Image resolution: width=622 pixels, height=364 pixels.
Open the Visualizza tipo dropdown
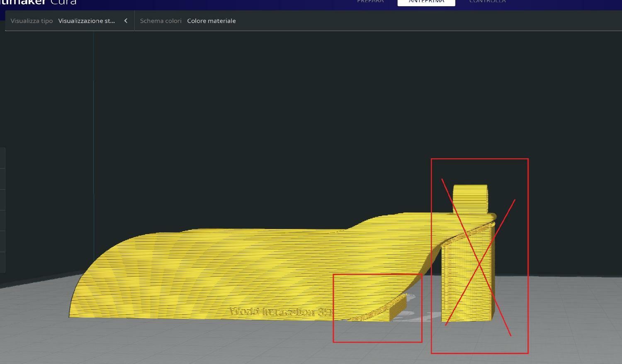coord(87,21)
